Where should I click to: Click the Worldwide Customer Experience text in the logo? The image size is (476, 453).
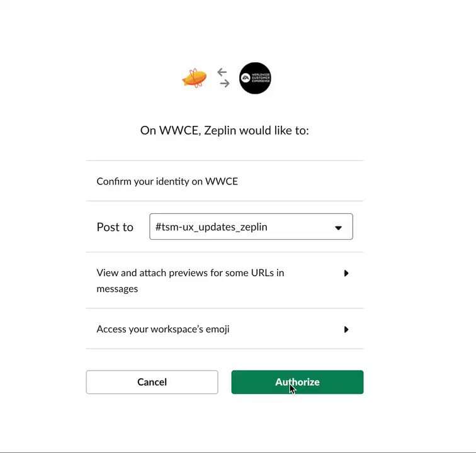(x=261, y=78)
